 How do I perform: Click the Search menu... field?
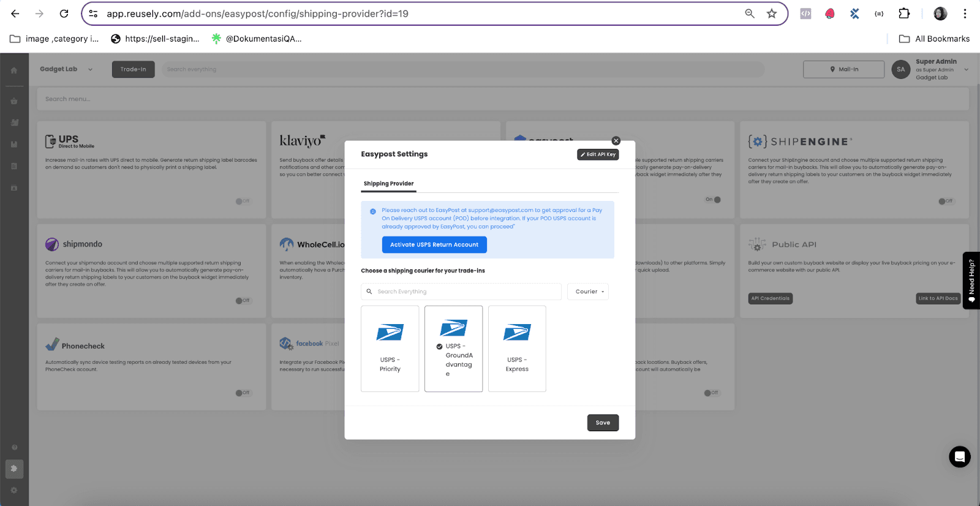pos(503,99)
